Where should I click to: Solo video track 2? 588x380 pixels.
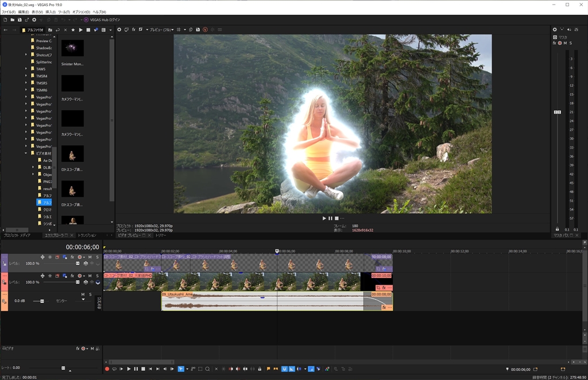coord(97,276)
